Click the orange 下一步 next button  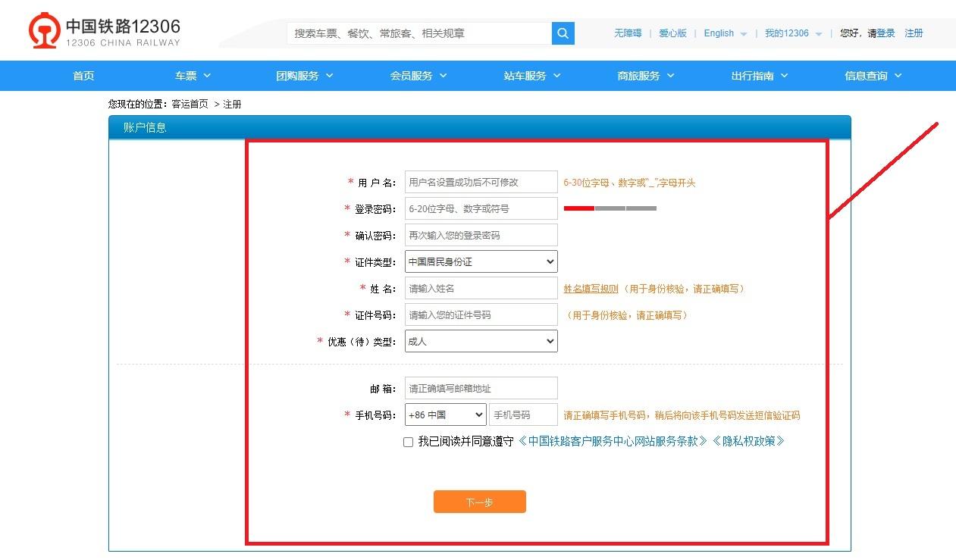[479, 502]
